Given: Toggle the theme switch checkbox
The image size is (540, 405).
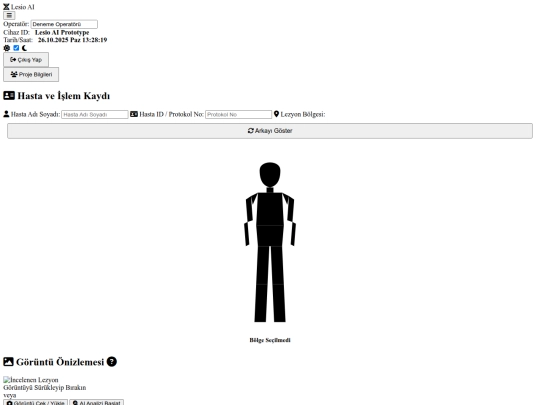Looking at the screenshot, I should [x=16, y=48].
